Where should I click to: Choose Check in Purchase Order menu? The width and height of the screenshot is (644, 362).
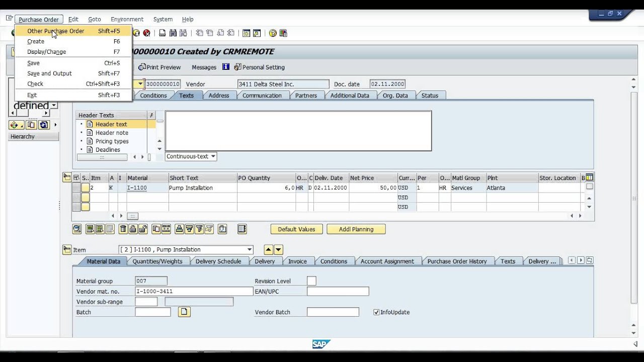coord(73,84)
